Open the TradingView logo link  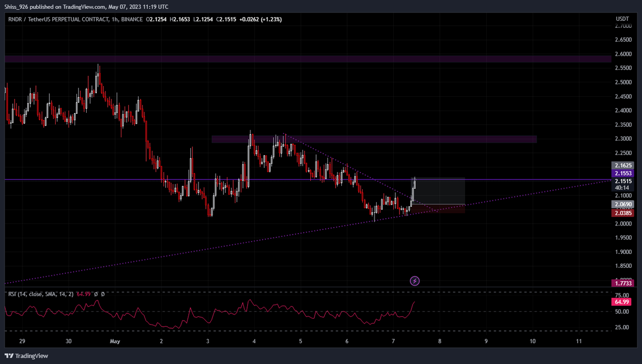coord(26,356)
